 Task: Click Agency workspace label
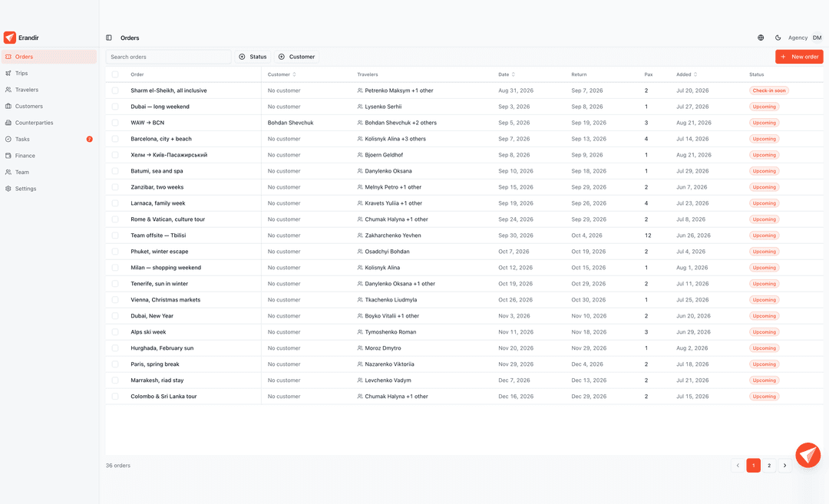[798, 38]
